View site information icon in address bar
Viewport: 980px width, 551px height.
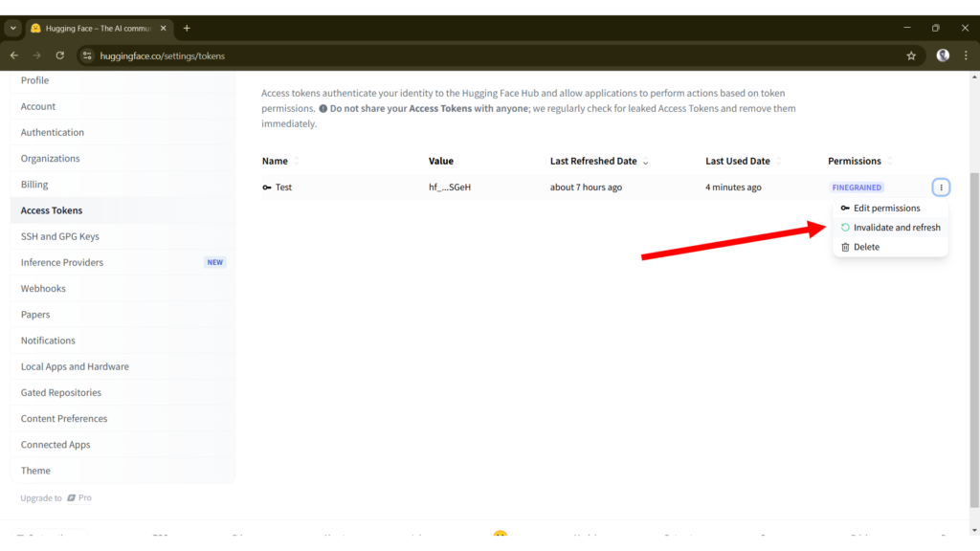pyautogui.click(x=87, y=55)
